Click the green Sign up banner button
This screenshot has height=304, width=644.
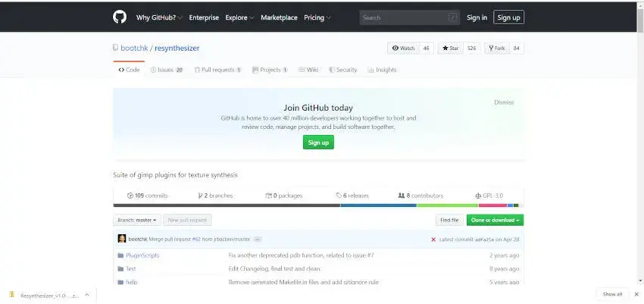click(318, 142)
